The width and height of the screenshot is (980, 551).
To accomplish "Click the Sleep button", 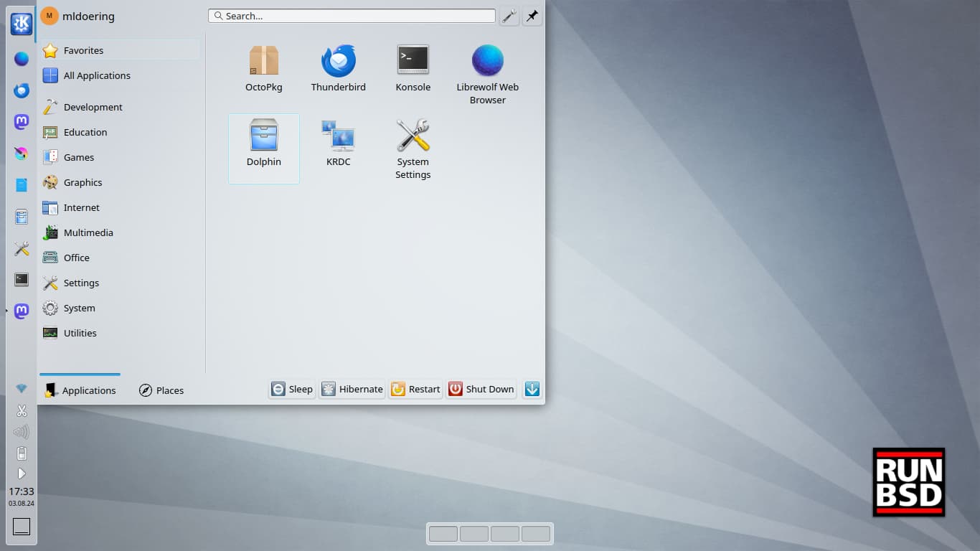I will point(292,389).
